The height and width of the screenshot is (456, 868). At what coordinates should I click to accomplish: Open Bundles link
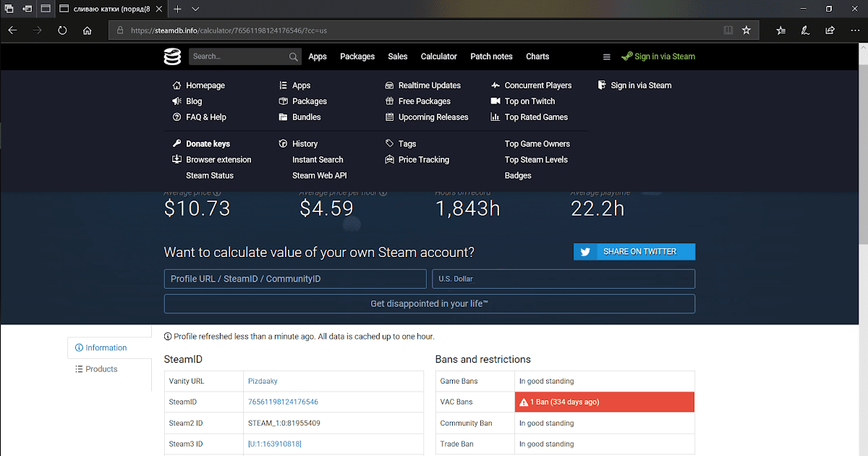click(299, 117)
